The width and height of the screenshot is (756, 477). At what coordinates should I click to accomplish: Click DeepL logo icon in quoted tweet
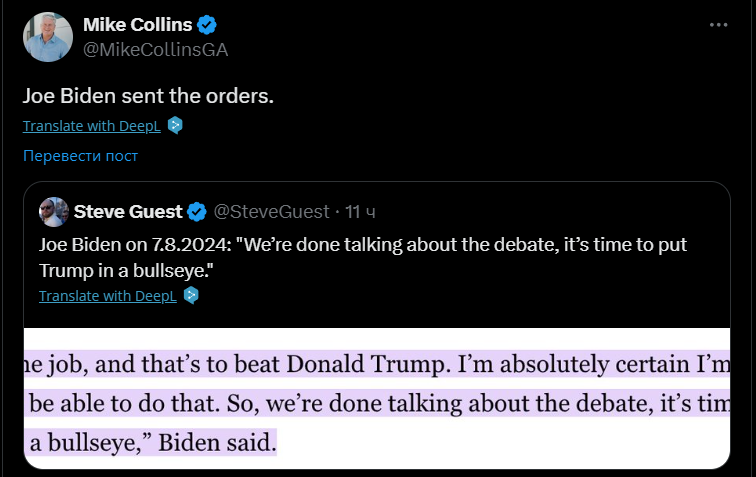point(191,296)
